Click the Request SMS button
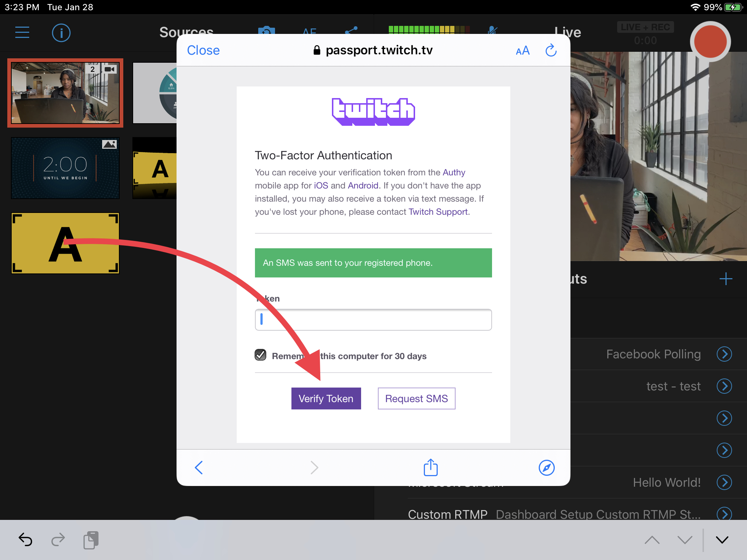747x560 pixels. coord(417,398)
